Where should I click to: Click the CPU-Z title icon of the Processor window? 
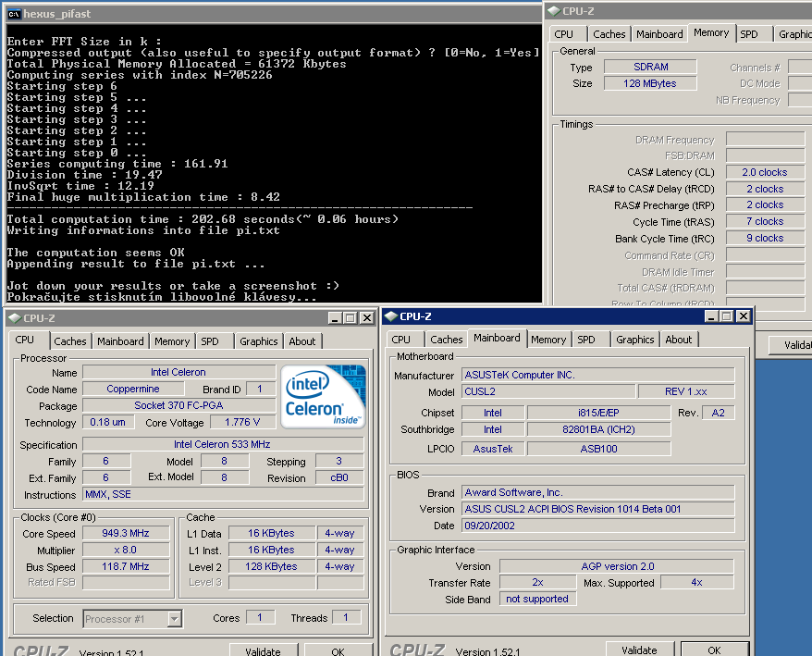pyautogui.click(x=13, y=318)
